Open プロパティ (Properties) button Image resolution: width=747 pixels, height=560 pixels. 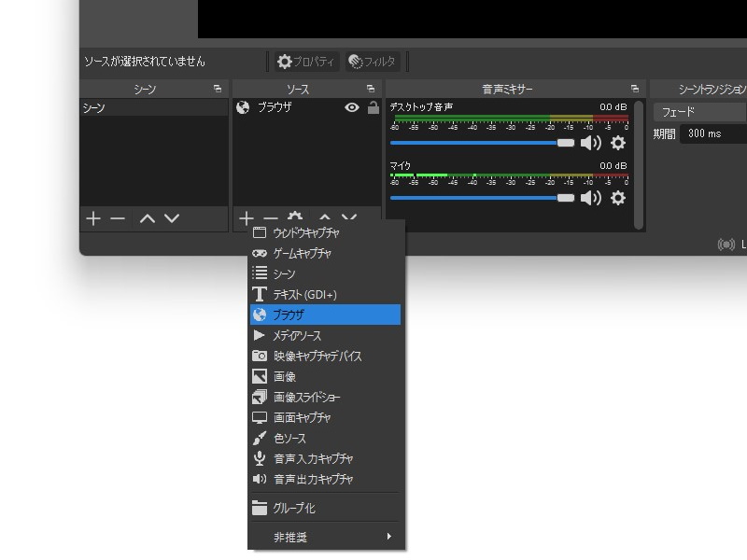[306, 62]
